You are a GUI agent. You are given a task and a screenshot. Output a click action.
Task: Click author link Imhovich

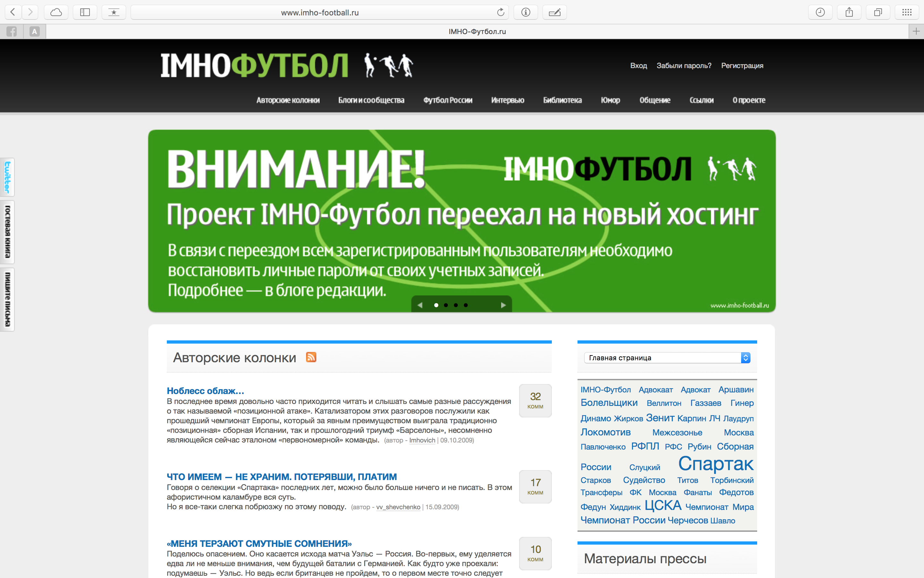(x=422, y=440)
